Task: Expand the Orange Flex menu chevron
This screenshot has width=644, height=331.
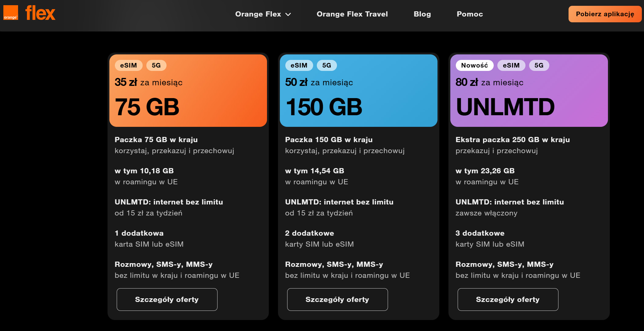Action: [288, 14]
